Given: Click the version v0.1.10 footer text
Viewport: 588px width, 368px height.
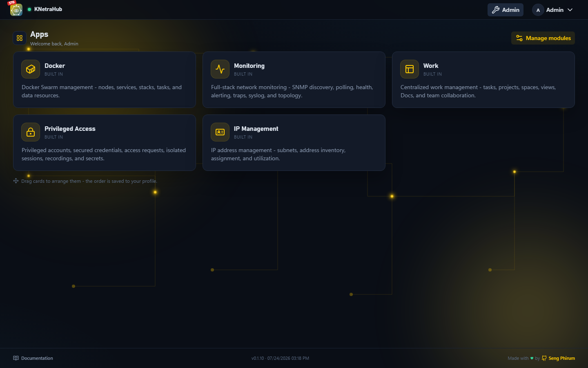Looking at the screenshot, I should click(x=280, y=358).
